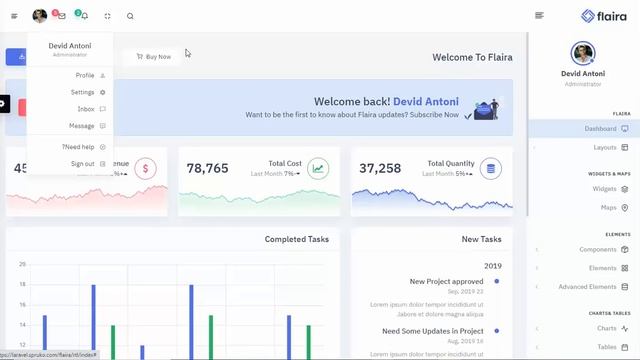
Task: Open the user avatar menu in header
Action: pos(40,16)
